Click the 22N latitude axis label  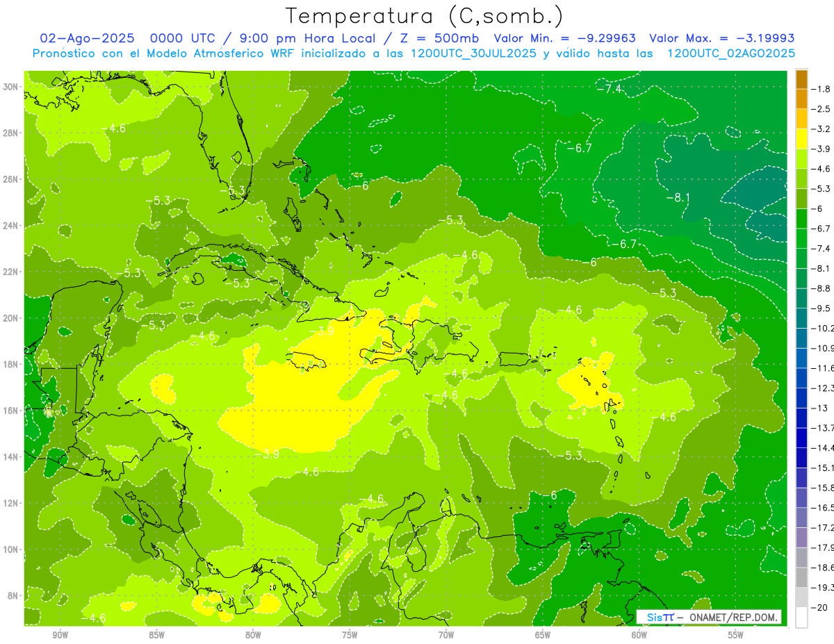tap(10, 272)
